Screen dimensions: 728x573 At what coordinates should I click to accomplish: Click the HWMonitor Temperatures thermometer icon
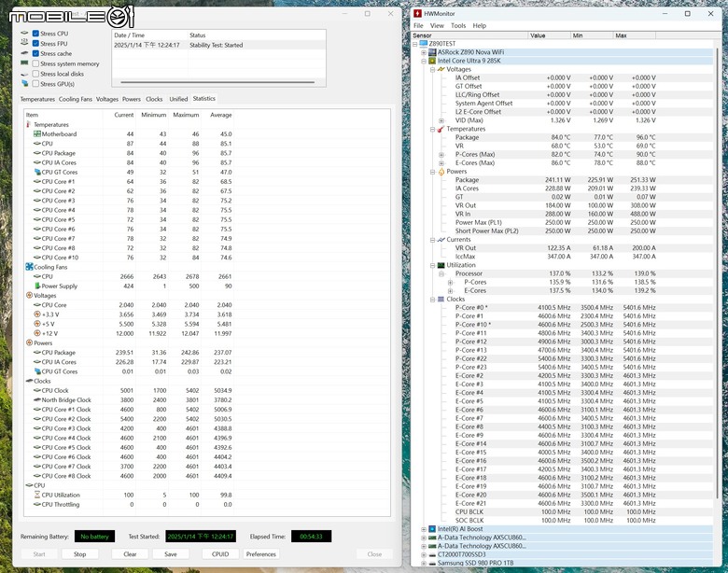pos(441,129)
